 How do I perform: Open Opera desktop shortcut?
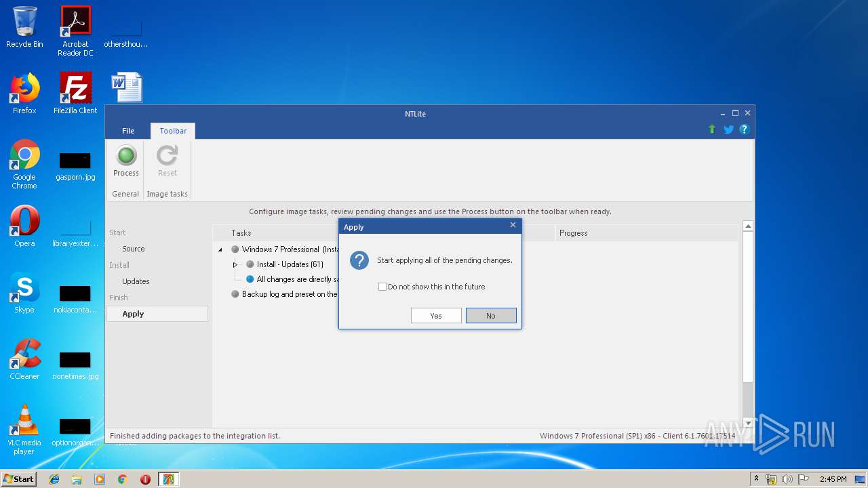24,226
